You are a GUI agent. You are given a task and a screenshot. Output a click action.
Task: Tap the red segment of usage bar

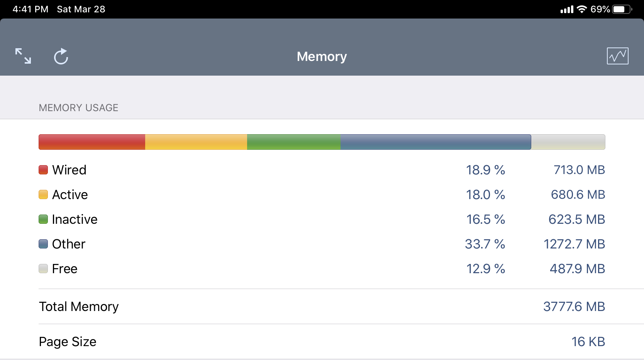tap(92, 142)
